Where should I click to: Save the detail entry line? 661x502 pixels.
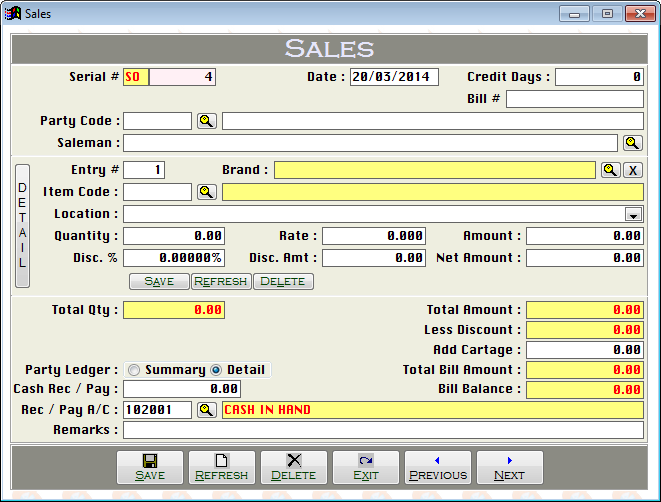tap(159, 281)
